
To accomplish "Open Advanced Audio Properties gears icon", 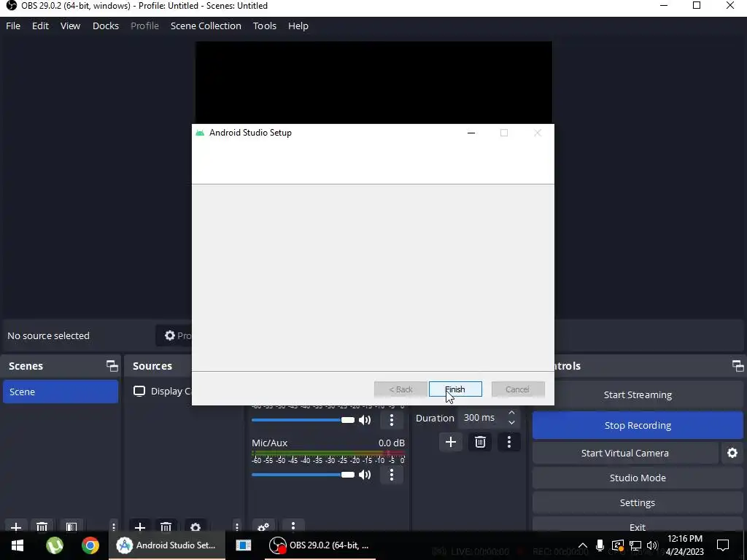I will [x=263, y=526].
